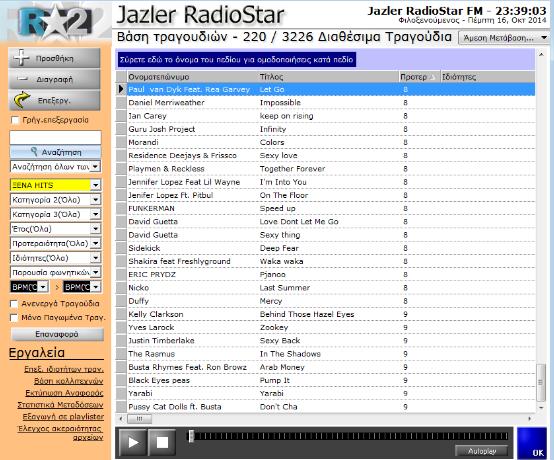This screenshot has width=554, height=460.
Task: Sort by Ονοματεπώνυμο column header
Action: [x=193, y=77]
